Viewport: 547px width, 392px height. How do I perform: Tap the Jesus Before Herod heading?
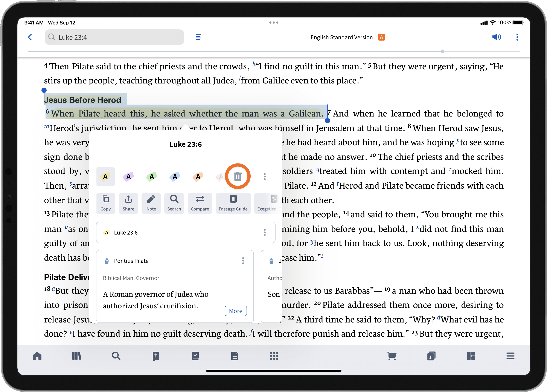(x=83, y=100)
